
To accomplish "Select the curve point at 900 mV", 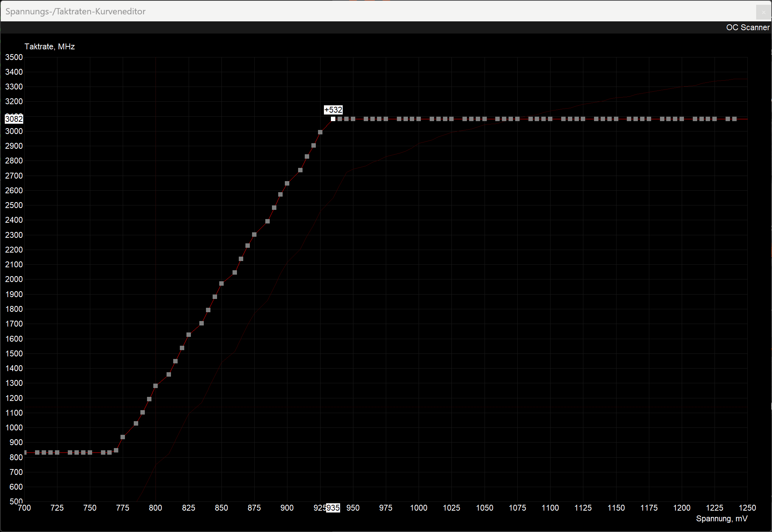I will point(287,183).
